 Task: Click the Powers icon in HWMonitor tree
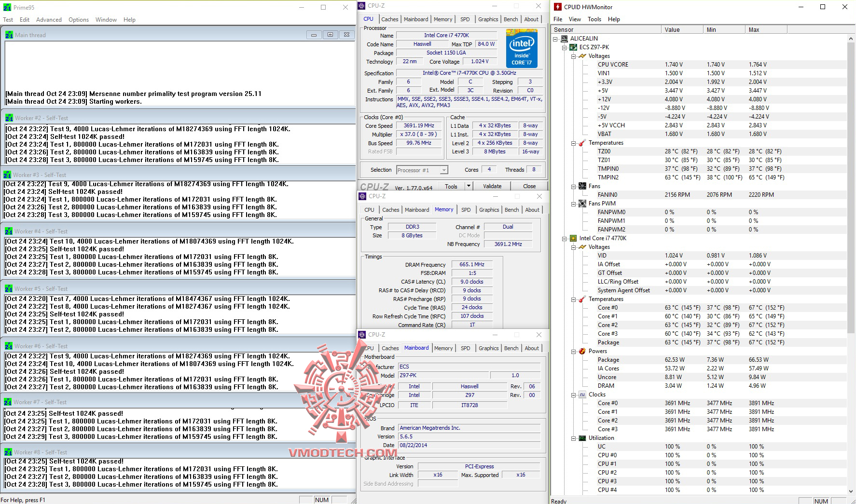(x=582, y=351)
